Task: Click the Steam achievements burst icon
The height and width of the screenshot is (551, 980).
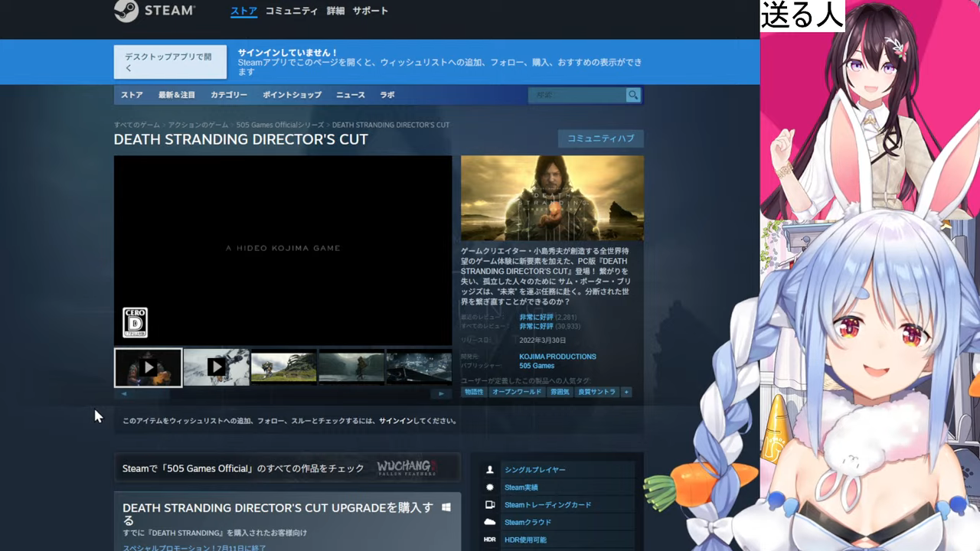Action: tap(490, 487)
